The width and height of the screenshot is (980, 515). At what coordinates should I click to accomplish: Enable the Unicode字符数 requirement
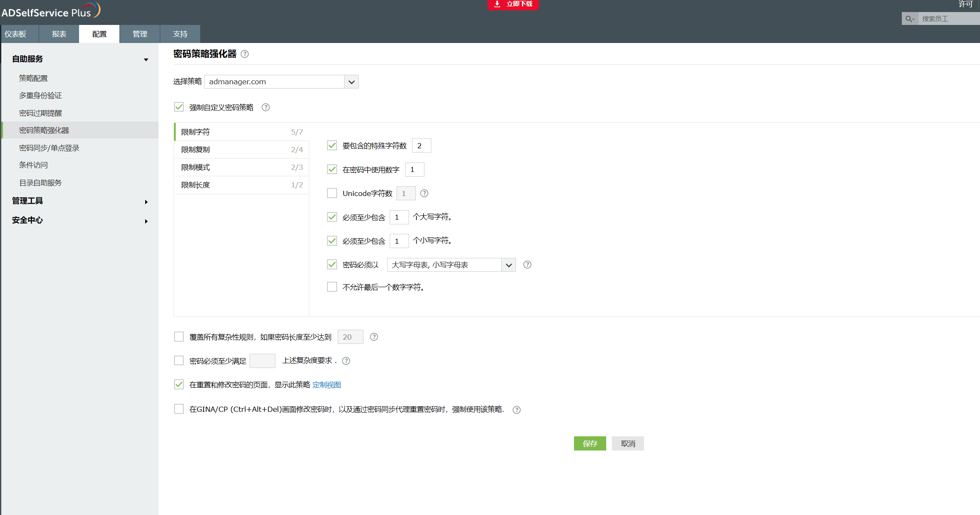(x=332, y=193)
